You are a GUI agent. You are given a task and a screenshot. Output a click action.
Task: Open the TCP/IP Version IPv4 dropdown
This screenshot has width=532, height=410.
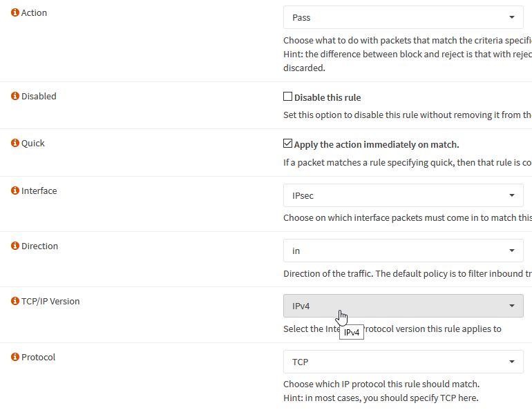[403, 306]
